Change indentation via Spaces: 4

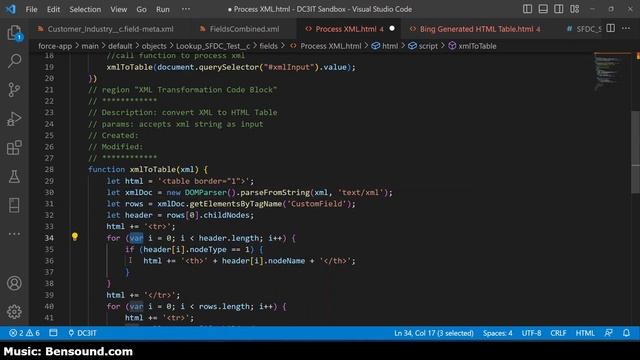[x=498, y=333]
